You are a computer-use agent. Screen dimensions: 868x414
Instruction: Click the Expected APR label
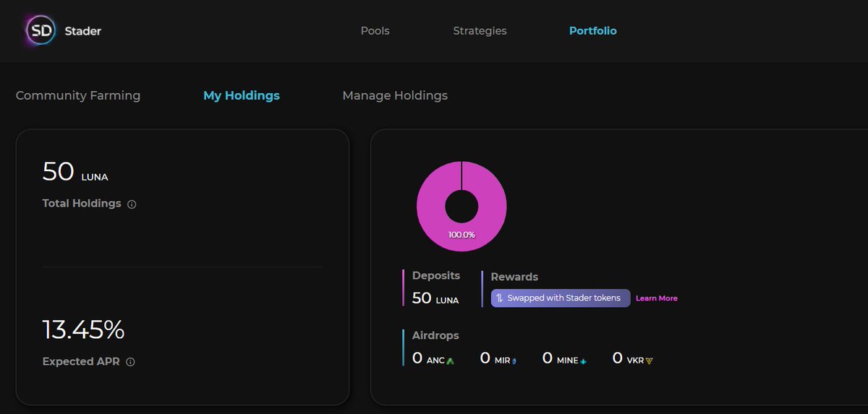coord(81,361)
